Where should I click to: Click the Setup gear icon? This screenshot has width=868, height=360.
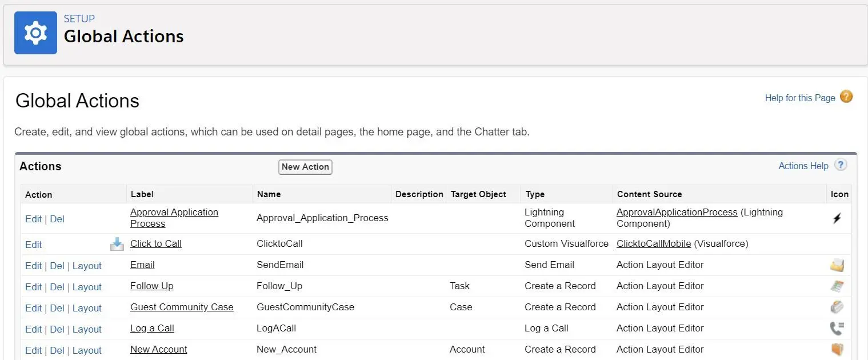click(x=35, y=33)
